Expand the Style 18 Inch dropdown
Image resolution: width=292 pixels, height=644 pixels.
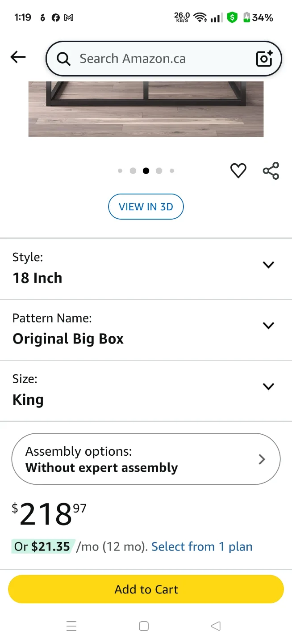pos(268,265)
